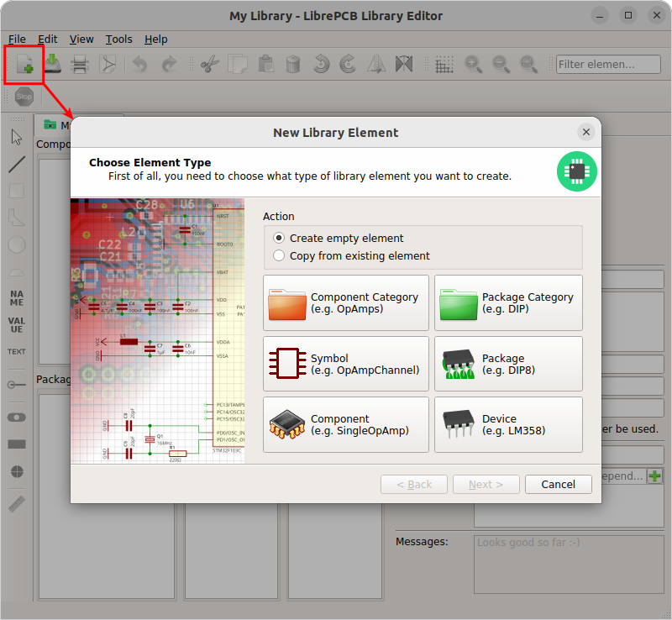672x620 pixels.
Task: Choose Device (e.g. LM358) button
Action: point(508,424)
